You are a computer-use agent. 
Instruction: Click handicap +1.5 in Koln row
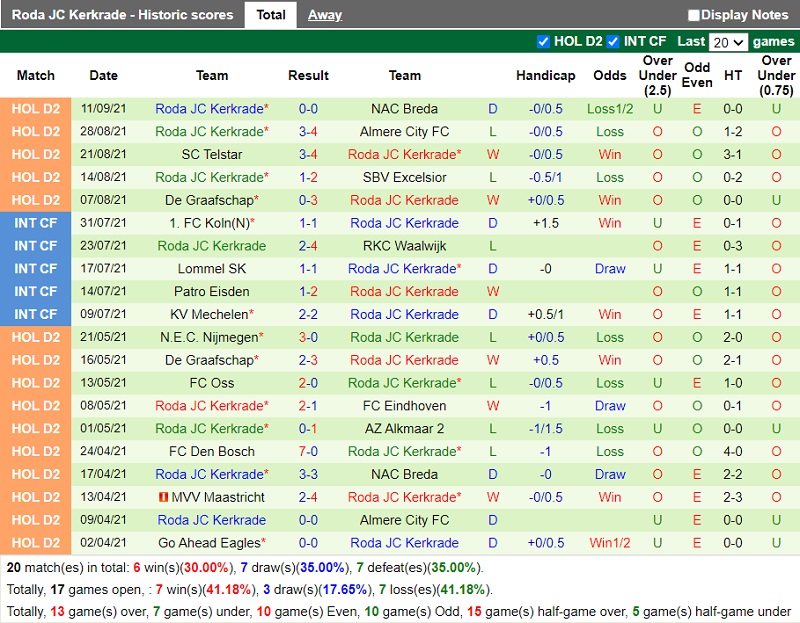pos(545,223)
